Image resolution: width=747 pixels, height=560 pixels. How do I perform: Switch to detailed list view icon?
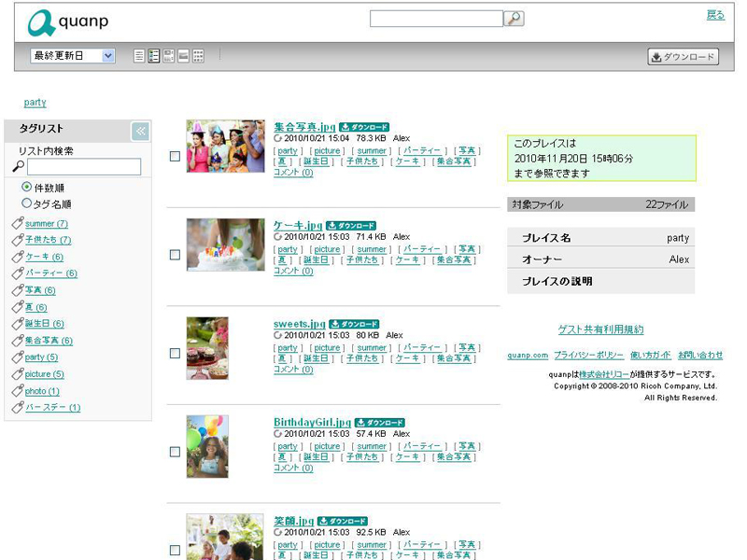click(x=153, y=56)
